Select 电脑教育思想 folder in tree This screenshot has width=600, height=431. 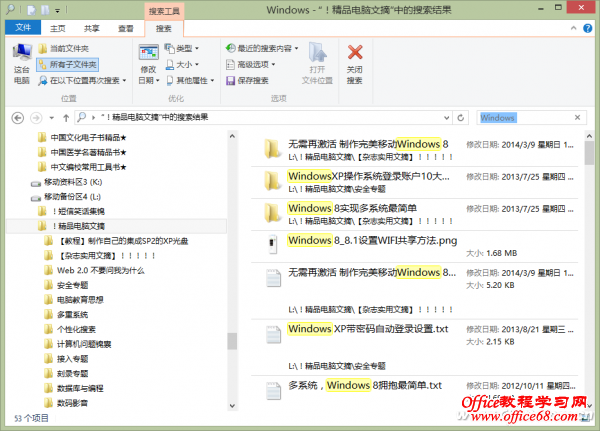[74, 300]
